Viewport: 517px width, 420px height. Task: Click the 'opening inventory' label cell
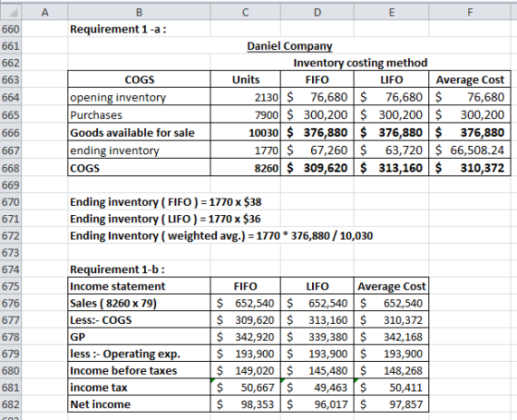pos(139,97)
